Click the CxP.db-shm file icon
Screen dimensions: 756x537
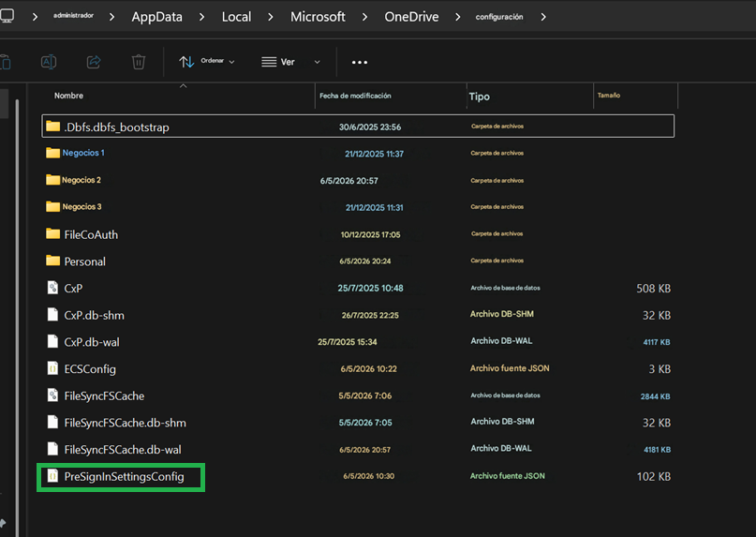(52, 315)
